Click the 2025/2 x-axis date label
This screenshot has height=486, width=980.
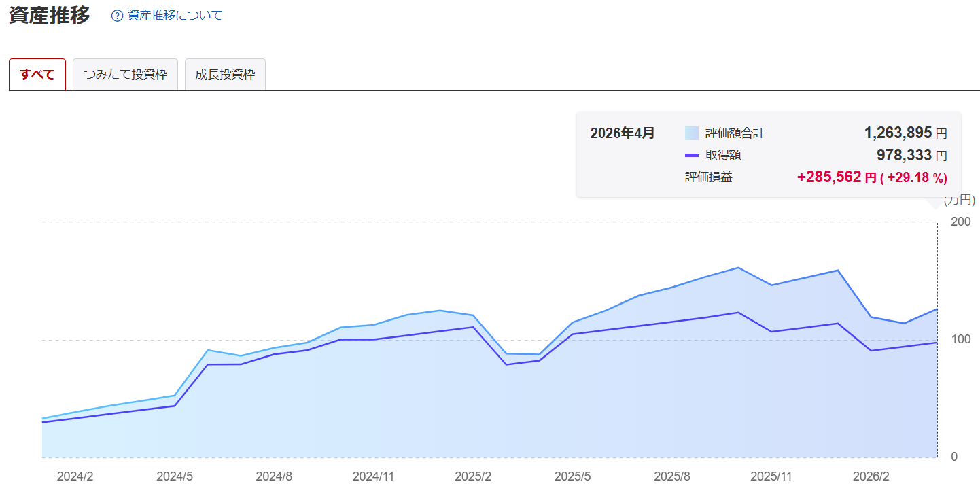[x=473, y=476]
